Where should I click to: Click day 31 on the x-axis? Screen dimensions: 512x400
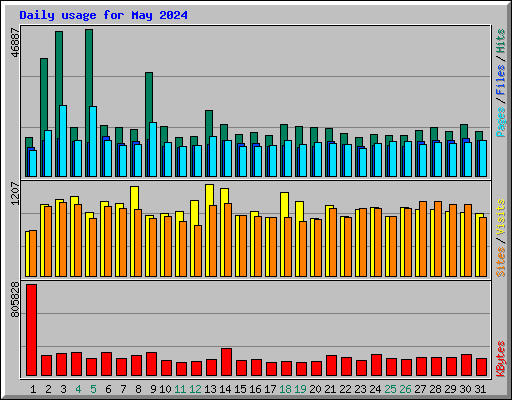(x=480, y=389)
